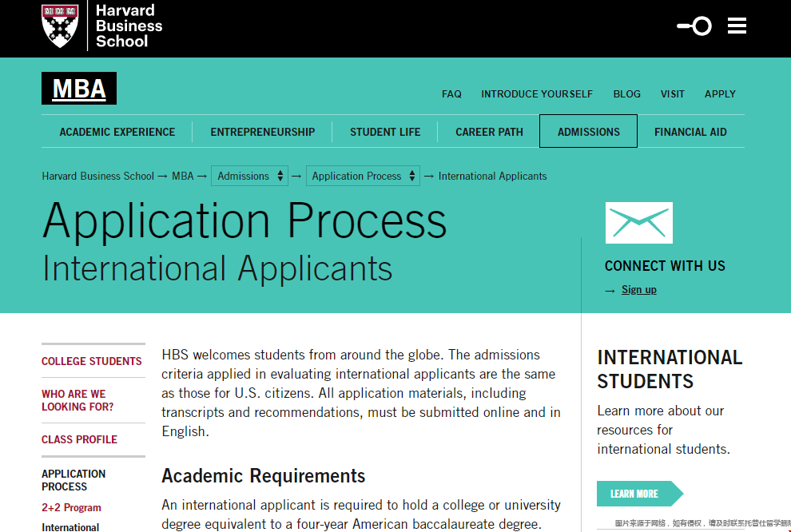The image size is (791, 532).
Task: Select International item in sidebar
Action: pos(70,527)
